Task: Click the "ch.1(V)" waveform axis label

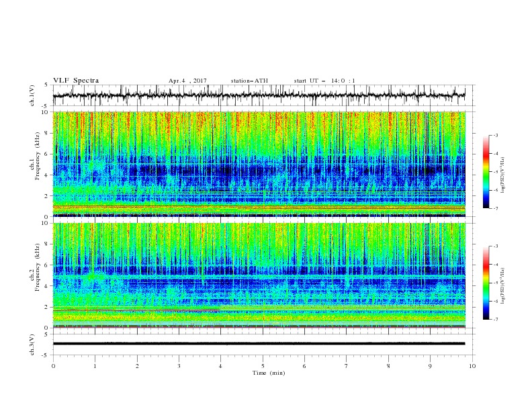Action: coord(32,95)
